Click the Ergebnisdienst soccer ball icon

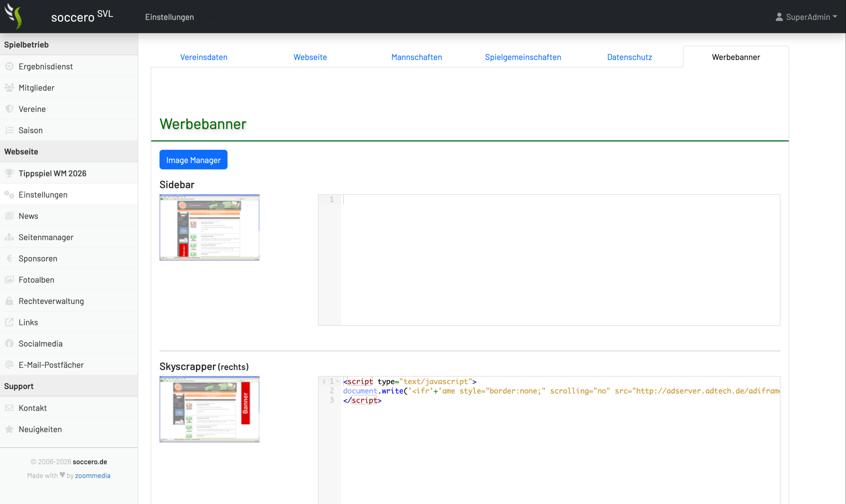[x=10, y=66]
